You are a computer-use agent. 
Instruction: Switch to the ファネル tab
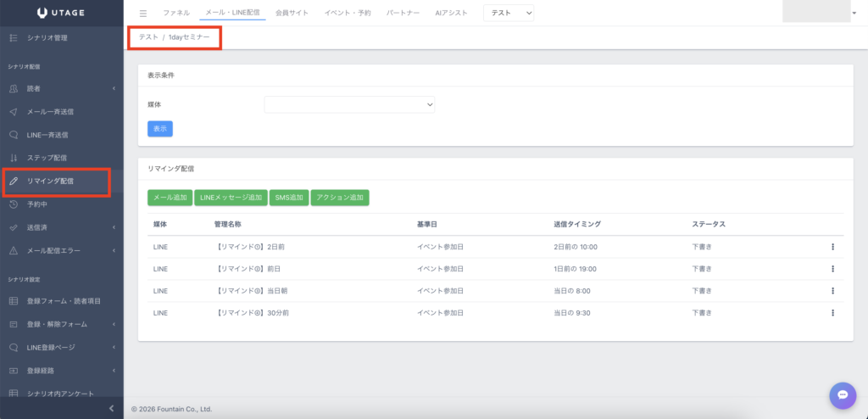click(175, 13)
